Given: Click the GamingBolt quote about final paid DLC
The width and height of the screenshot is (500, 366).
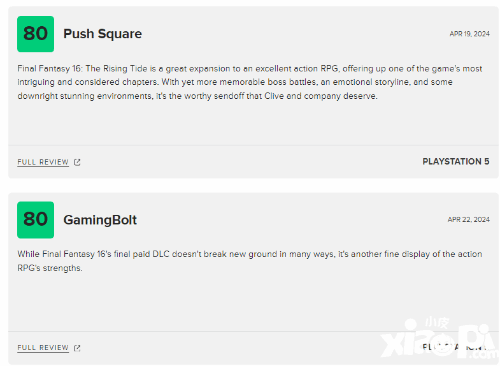Looking at the screenshot, I should [250, 261].
